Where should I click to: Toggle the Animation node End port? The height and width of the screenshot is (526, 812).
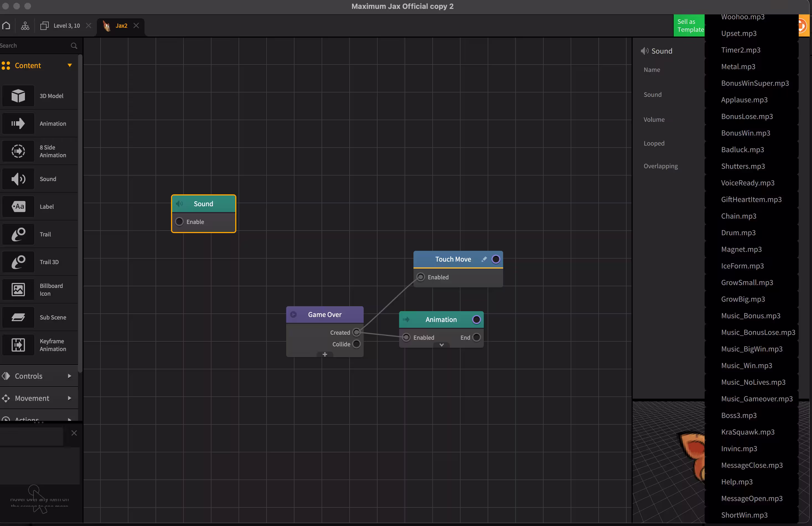[477, 337]
